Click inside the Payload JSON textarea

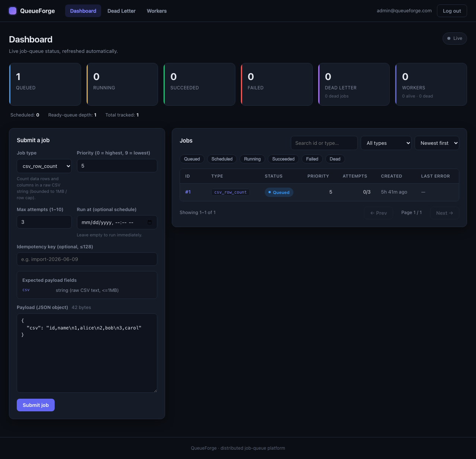[x=87, y=353]
